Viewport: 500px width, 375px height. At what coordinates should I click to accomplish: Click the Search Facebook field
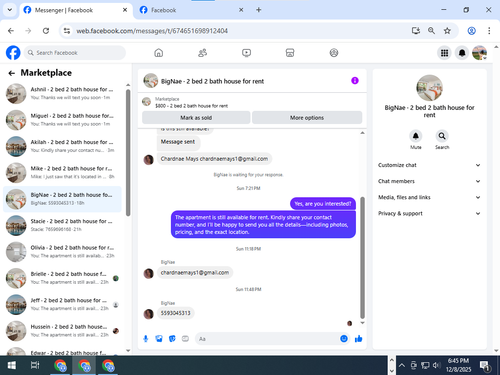tap(75, 53)
